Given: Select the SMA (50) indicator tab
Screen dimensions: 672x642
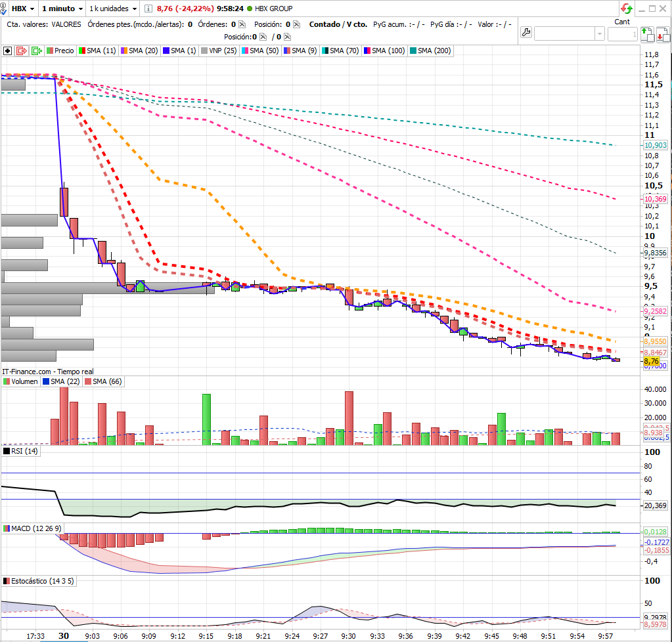Looking at the screenshot, I should coord(261,51).
